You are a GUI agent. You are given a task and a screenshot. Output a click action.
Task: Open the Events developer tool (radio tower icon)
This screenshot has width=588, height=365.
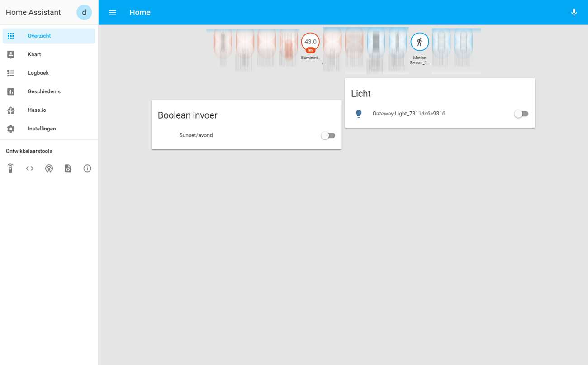[x=49, y=168]
